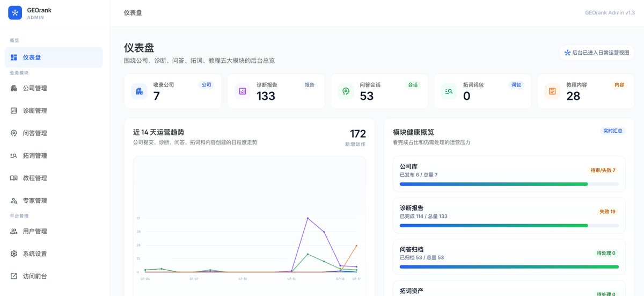
Task: Click the 问答会话 card green icon
Action: coord(346,91)
